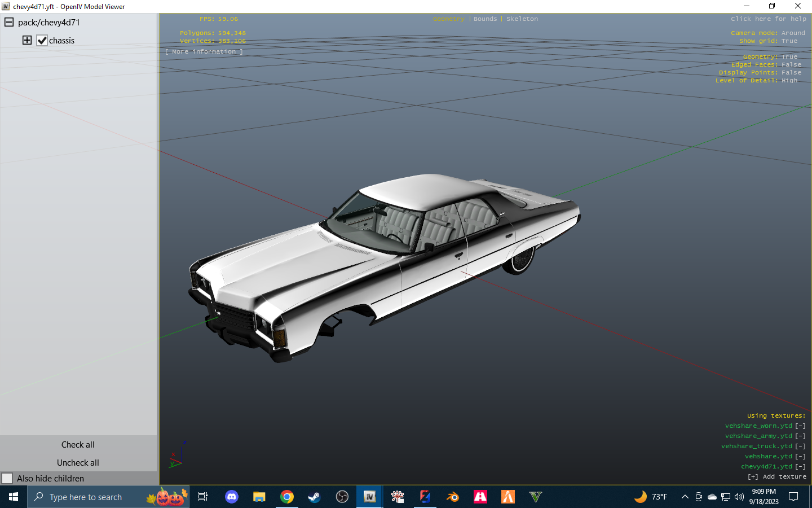Switch to the Skeleton view tab
Image resolution: width=812 pixels, height=508 pixels.
[522, 19]
